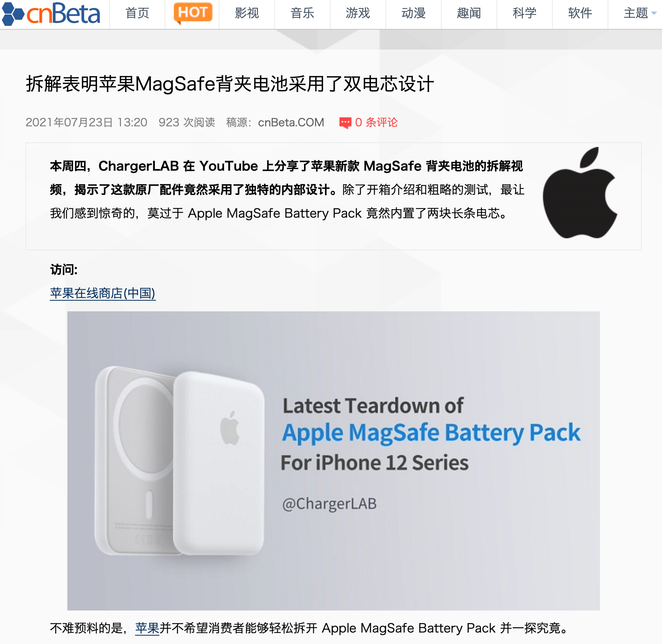Click the 0 条评论 comments link
The height and width of the screenshot is (644, 662).
click(x=376, y=122)
